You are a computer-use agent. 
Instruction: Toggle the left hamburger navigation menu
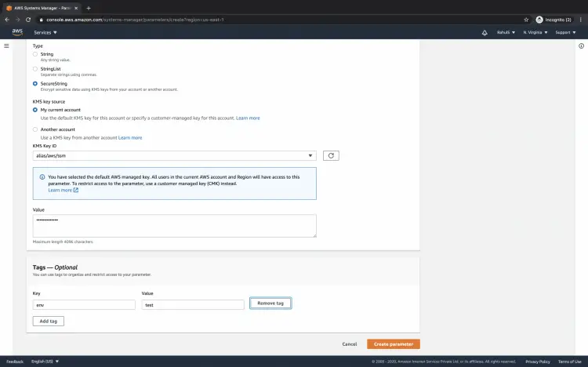(x=6, y=45)
